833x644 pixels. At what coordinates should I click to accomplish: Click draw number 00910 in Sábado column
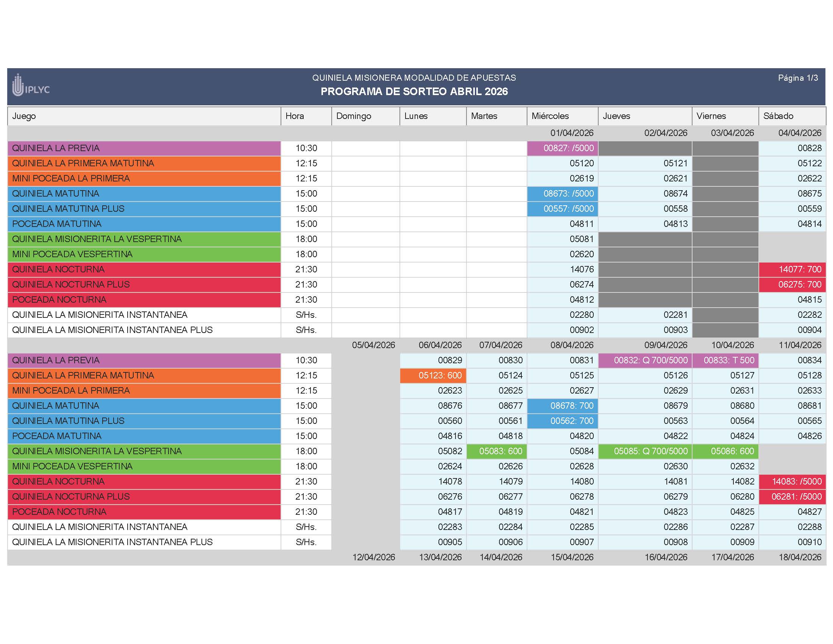(810, 542)
